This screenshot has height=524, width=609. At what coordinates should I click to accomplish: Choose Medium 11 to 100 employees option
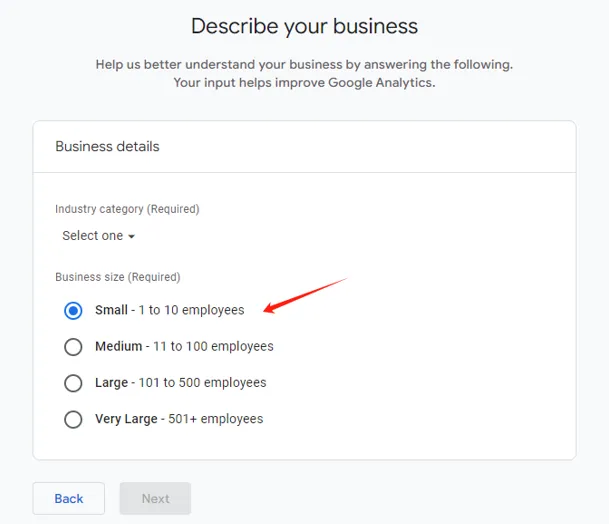73,346
